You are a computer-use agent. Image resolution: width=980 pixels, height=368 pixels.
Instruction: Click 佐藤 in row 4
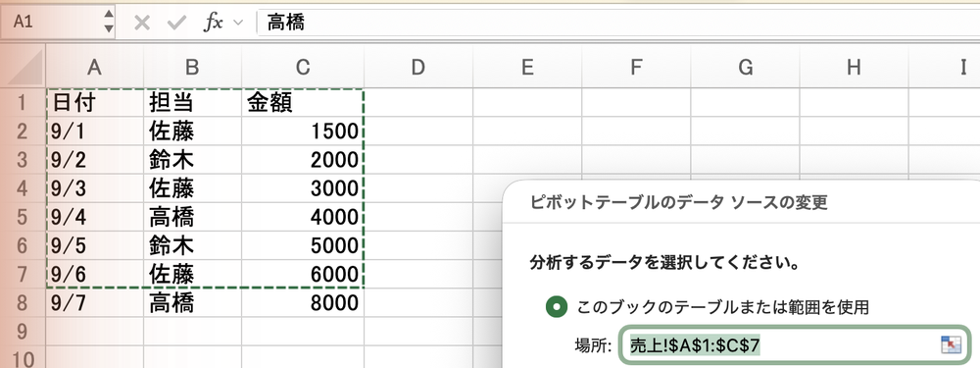click(192, 188)
